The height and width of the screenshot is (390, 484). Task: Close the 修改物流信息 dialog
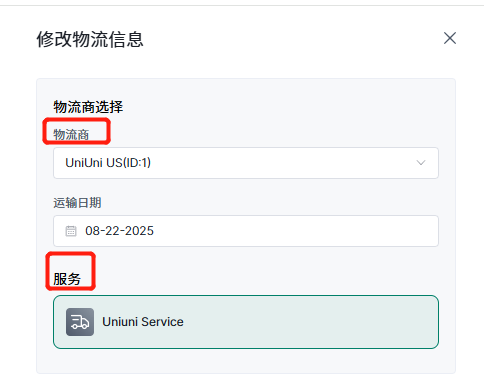click(450, 38)
